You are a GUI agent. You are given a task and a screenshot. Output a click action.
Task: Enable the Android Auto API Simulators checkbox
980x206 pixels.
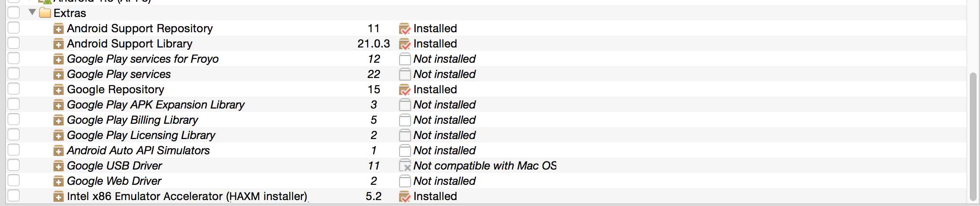pos(14,150)
